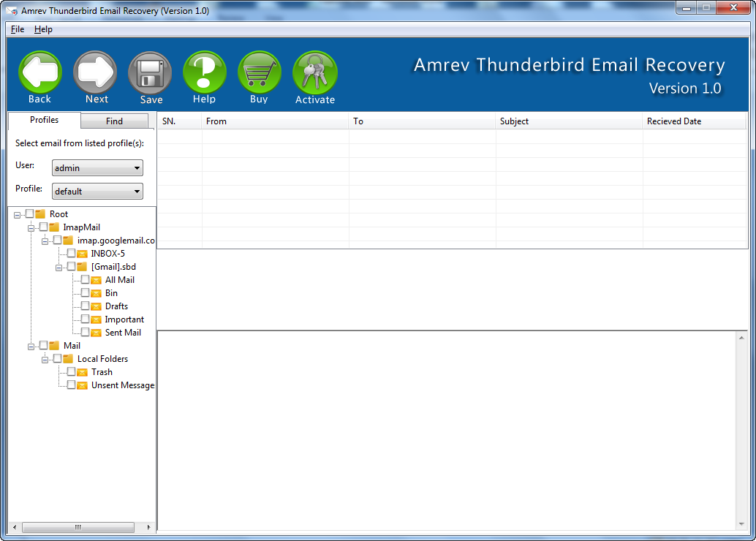756x541 pixels.
Task: Check the INBOX-5 checkbox
Action: 72,253
